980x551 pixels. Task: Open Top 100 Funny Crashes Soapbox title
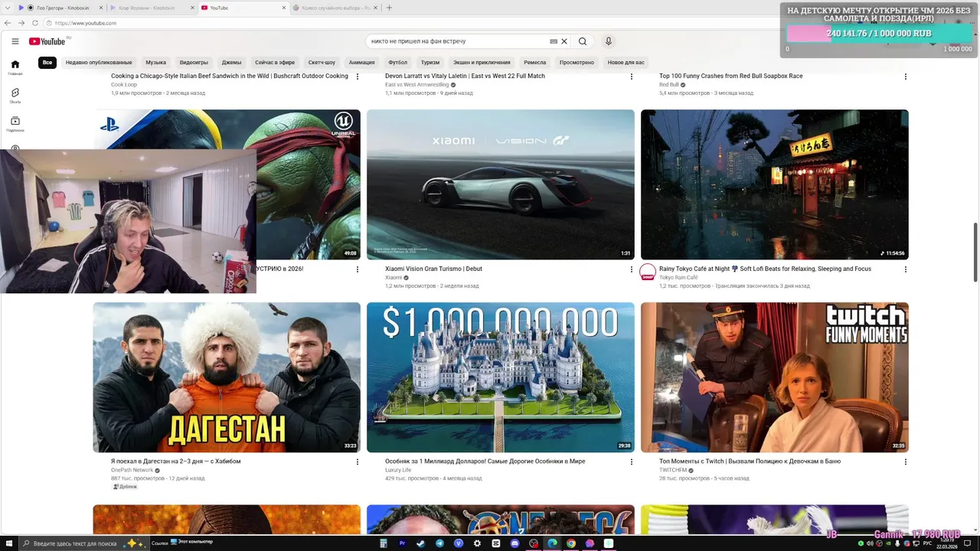pyautogui.click(x=731, y=76)
